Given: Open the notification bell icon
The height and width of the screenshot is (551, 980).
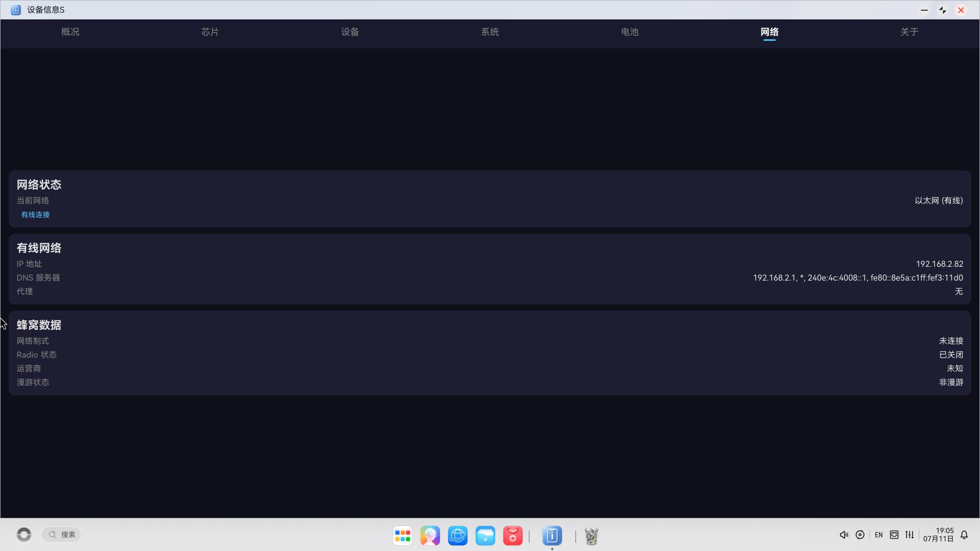Looking at the screenshot, I should pyautogui.click(x=964, y=535).
